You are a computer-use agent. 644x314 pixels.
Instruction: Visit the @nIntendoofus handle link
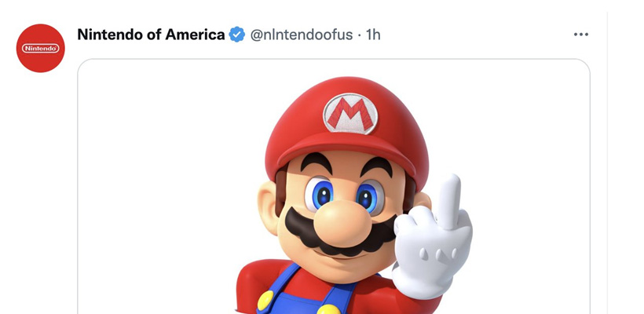(302, 35)
